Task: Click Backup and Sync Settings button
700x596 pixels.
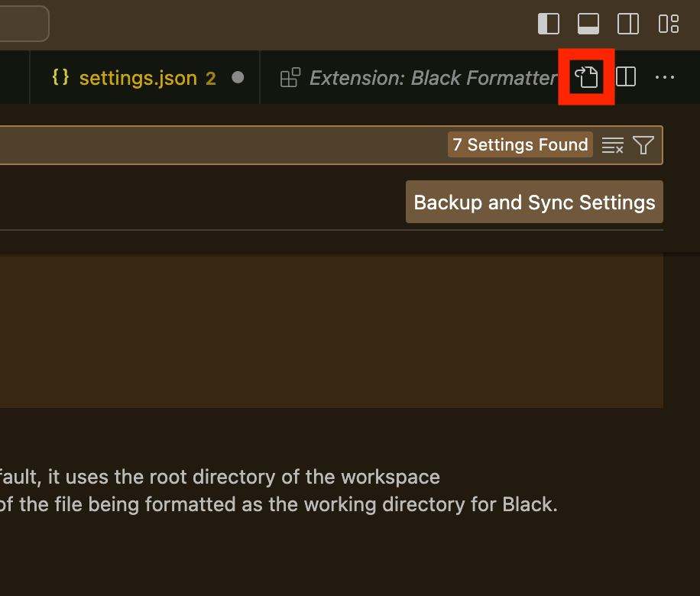Action: [534, 202]
